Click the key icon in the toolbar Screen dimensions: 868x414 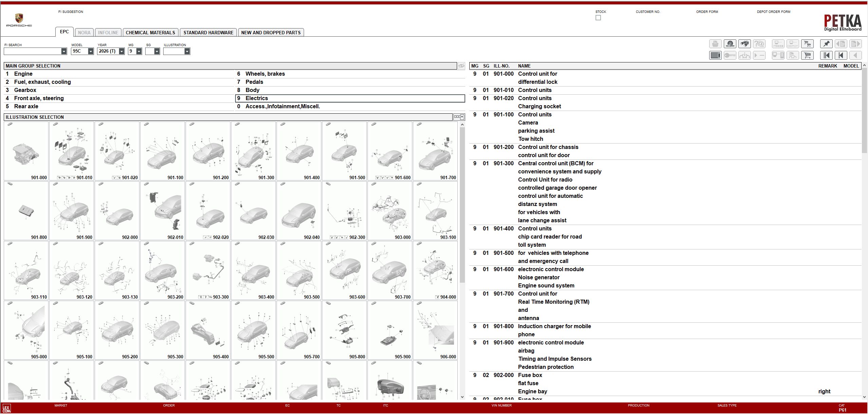[730, 55]
